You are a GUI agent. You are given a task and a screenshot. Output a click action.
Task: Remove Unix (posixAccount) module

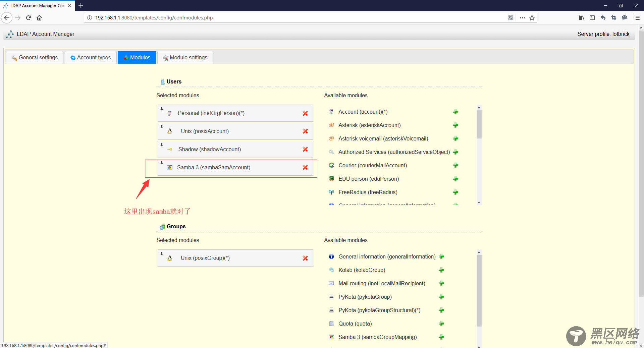[305, 131]
